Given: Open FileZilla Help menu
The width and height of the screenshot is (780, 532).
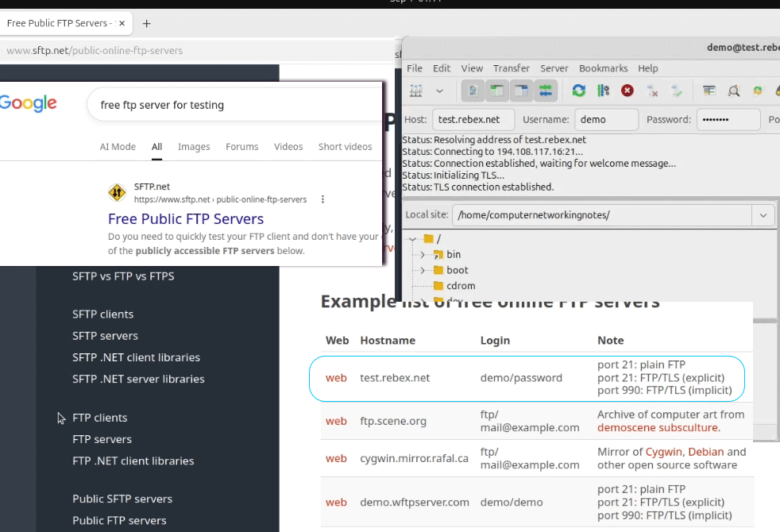Looking at the screenshot, I should [647, 68].
